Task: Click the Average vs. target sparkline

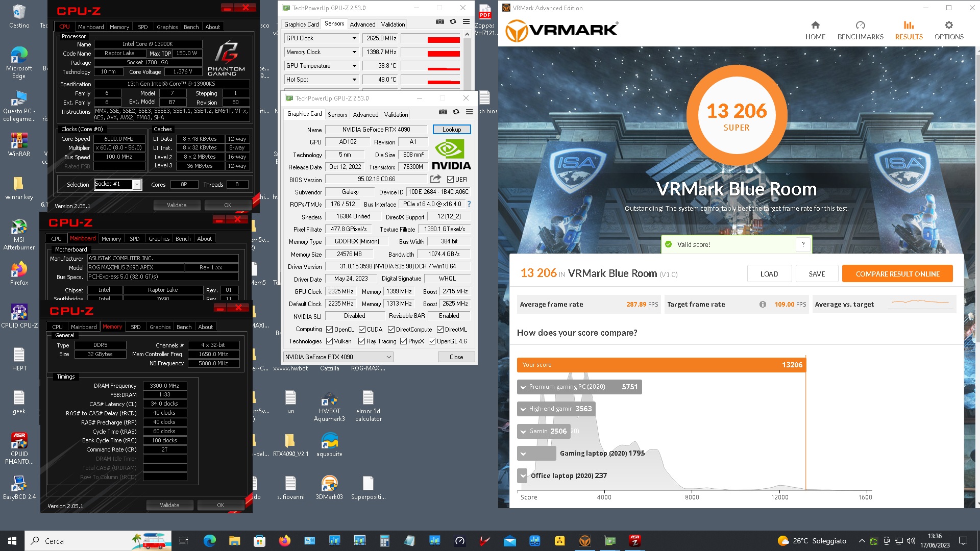Action: pyautogui.click(x=920, y=304)
